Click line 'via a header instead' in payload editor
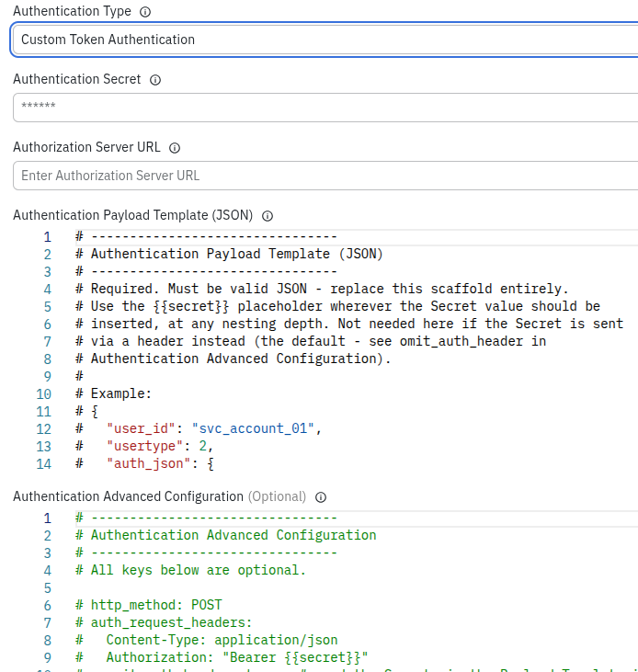638x672 pixels. click(x=311, y=342)
